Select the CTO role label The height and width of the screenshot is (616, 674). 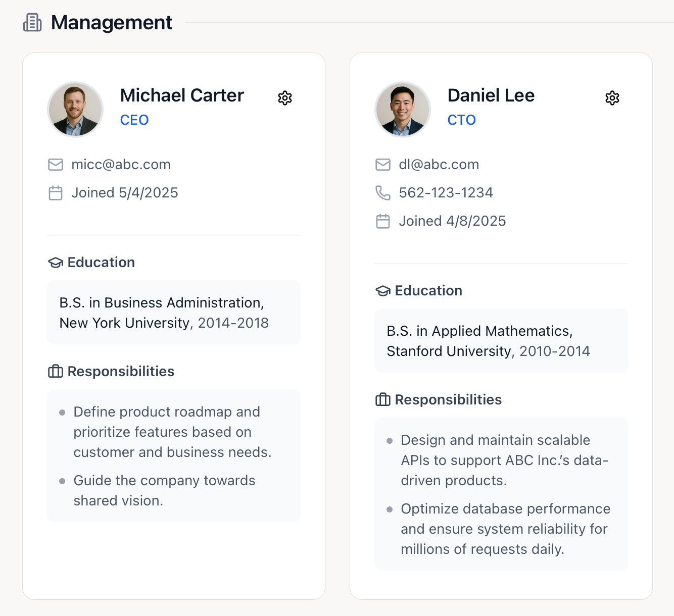(461, 120)
